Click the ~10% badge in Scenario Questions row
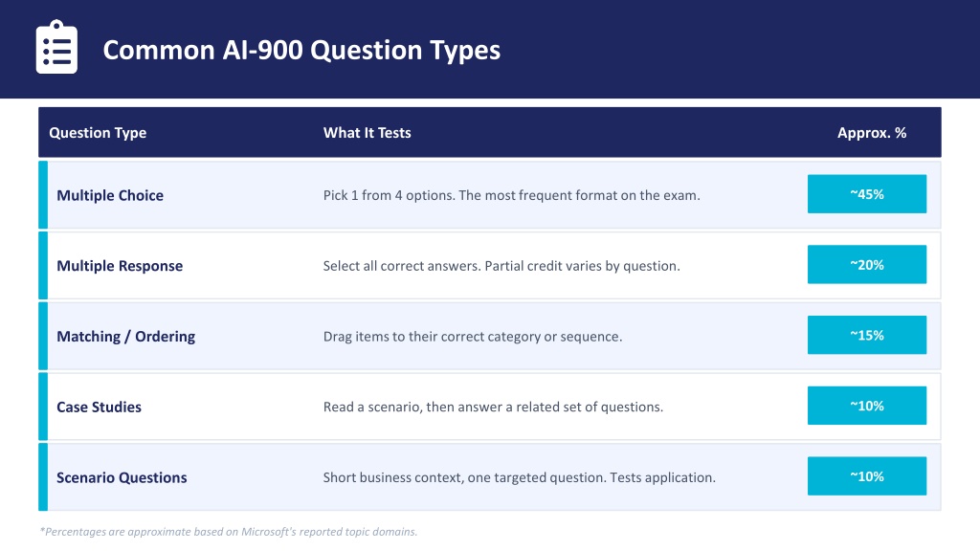 pyautogui.click(x=867, y=476)
